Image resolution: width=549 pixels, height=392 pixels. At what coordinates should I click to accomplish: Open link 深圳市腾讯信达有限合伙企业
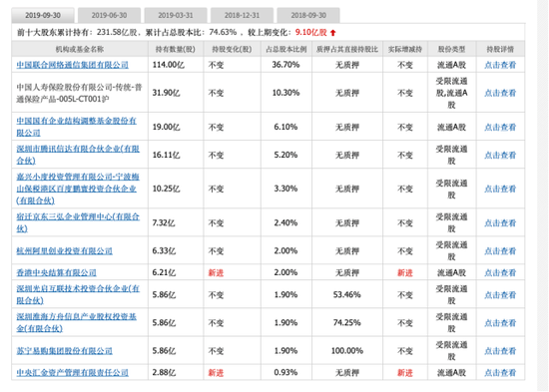(x=78, y=155)
